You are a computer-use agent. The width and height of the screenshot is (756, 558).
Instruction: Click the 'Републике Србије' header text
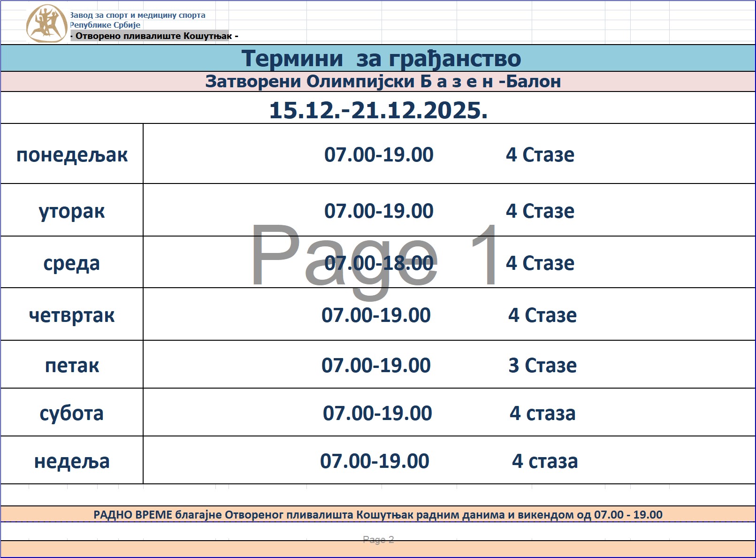105,25
